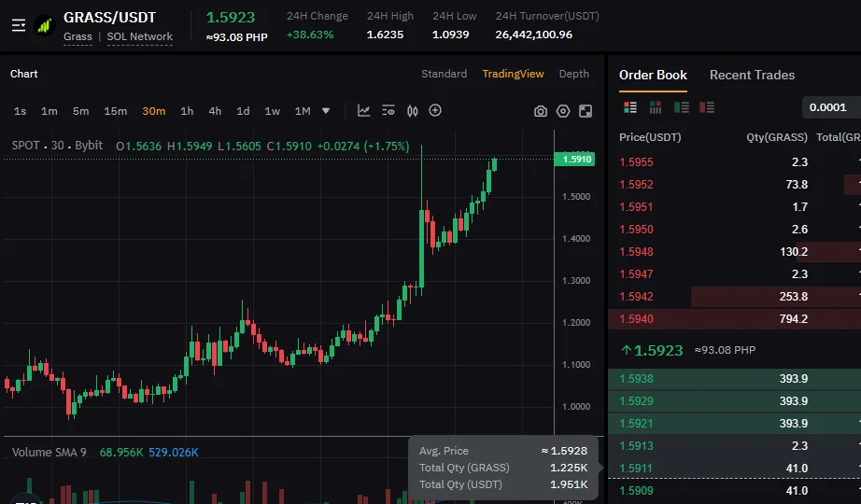861x504 pixels.
Task: Open the hamburger menu next to GRASS/USDT
Action: [19, 25]
